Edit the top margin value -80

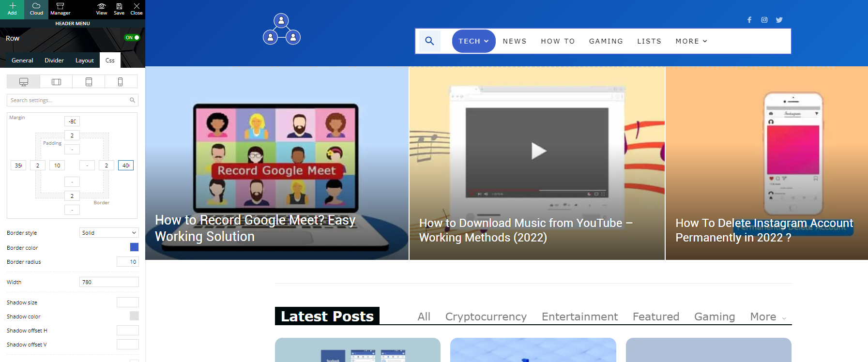pos(72,121)
